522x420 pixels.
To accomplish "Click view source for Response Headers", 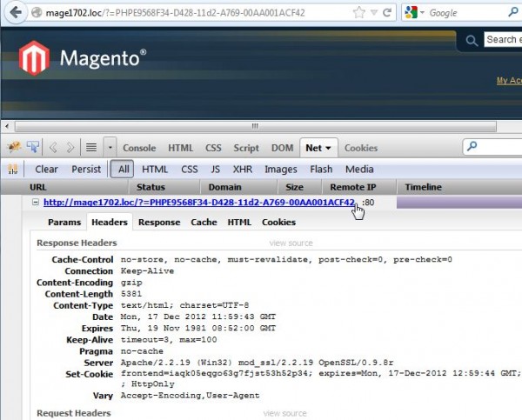I will coord(291,243).
